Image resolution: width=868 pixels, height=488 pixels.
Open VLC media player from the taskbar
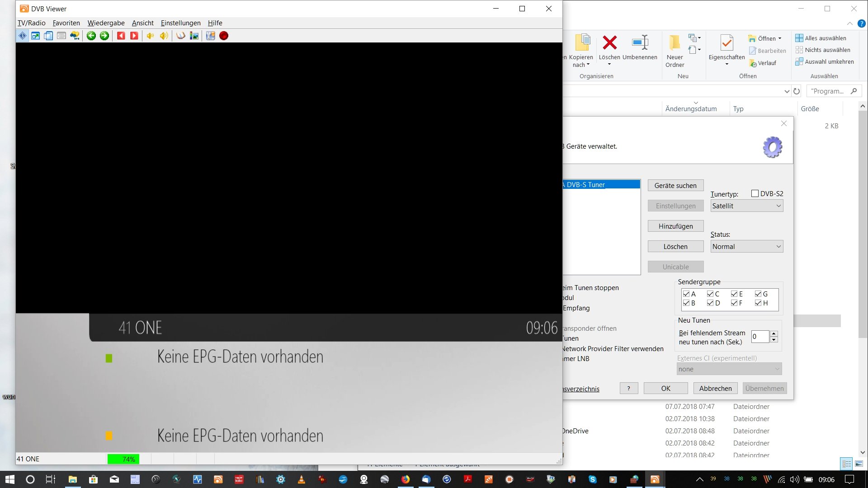click(302, 479)
